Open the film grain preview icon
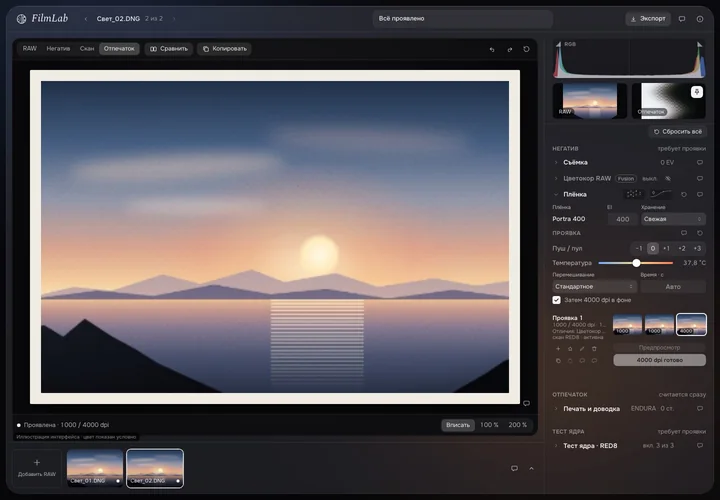 point(634,194)
